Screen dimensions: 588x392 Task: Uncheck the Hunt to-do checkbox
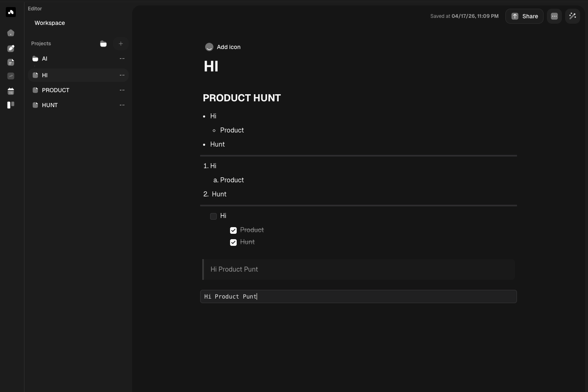point(233,242)
